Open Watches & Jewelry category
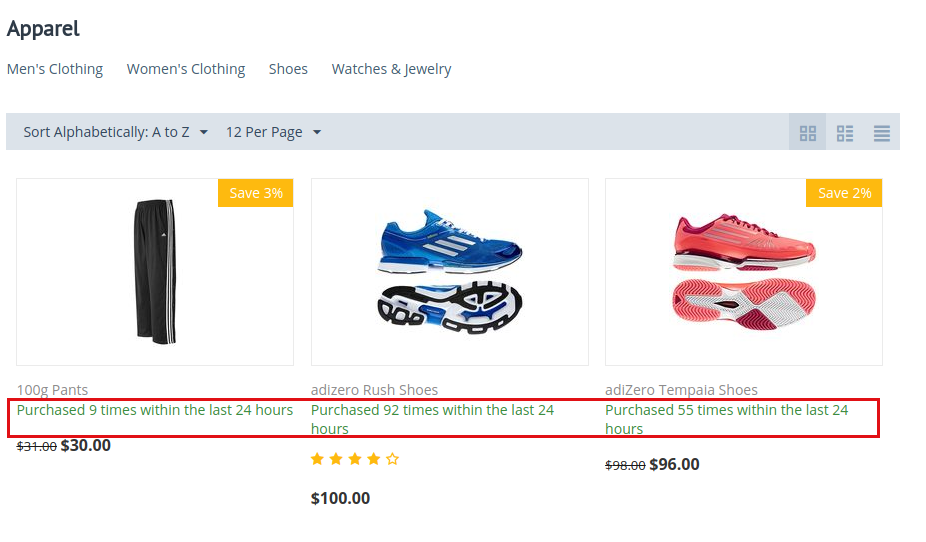Image resolution: width=926 pixels, height=542 pixels. [392, 69]
